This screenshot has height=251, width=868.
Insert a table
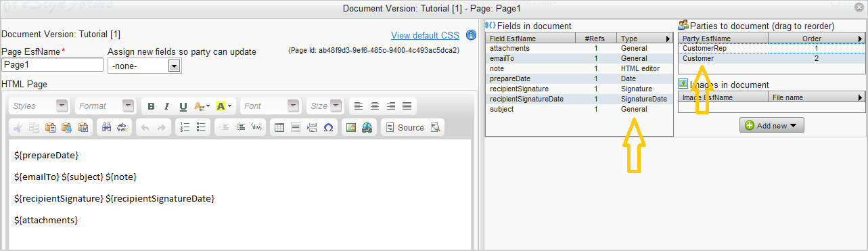(x=279, y=127)
